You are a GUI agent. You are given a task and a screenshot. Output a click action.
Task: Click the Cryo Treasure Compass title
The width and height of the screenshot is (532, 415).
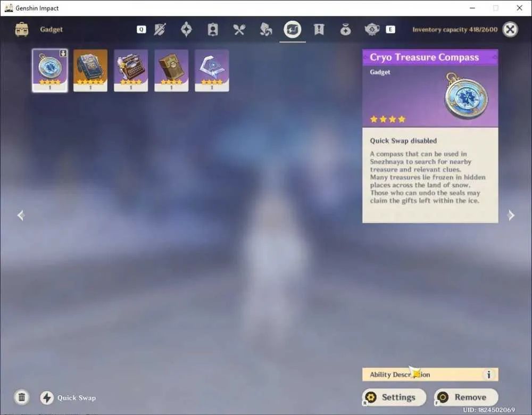tap(424, 57)
